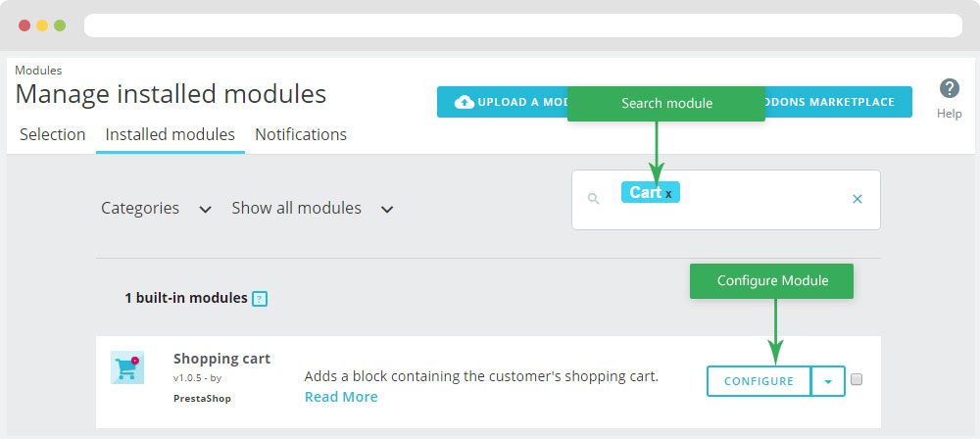Tick the Shopping cart module checkbox

point(857,380)
